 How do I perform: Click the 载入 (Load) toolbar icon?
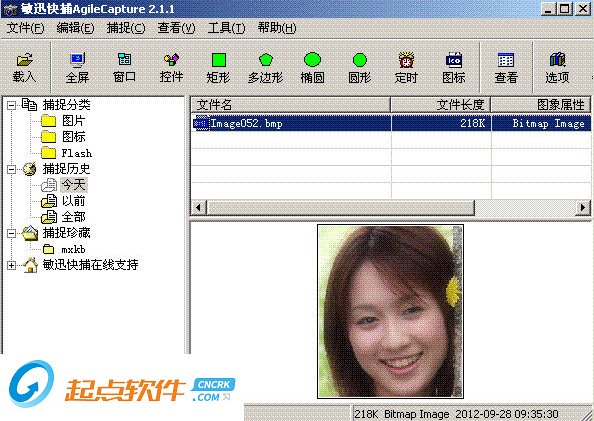pyautogui.click(x=24, y=68)
